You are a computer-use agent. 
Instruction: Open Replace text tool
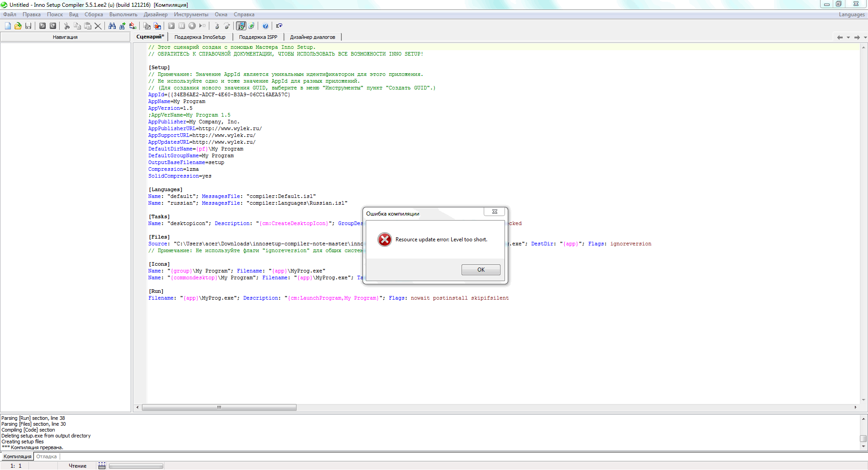click(x=132, y=26)
